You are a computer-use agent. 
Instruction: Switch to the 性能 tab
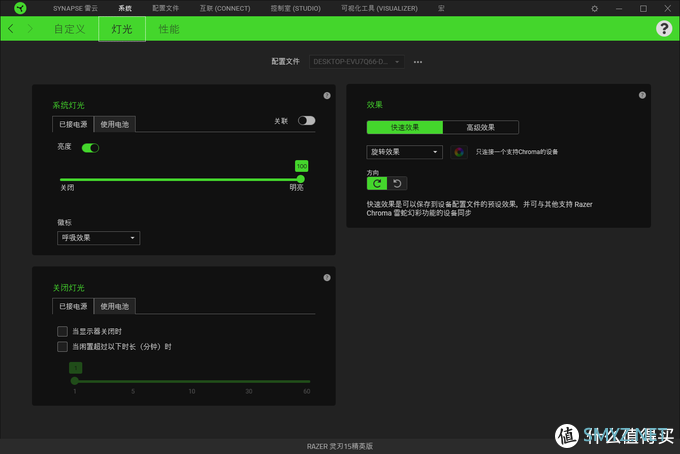(169, 29)
